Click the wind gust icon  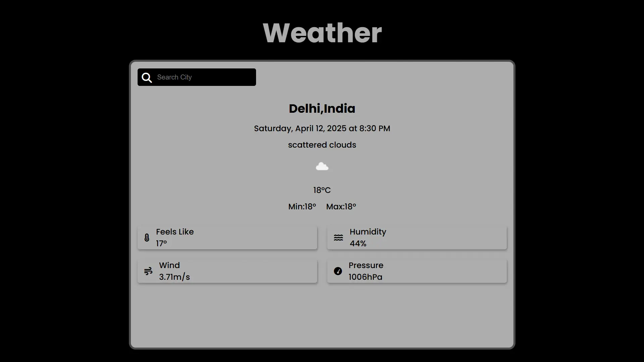point(148,271)
